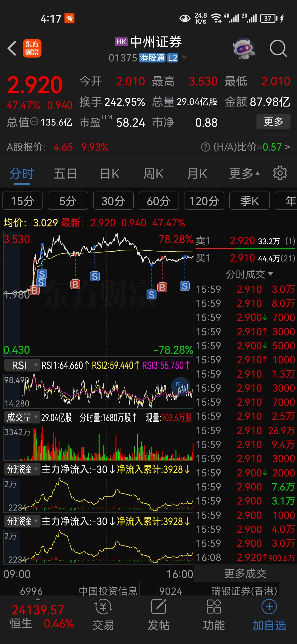297x644 pixels.
Task: Switch to the 日K tab
Action: [110, 174]
